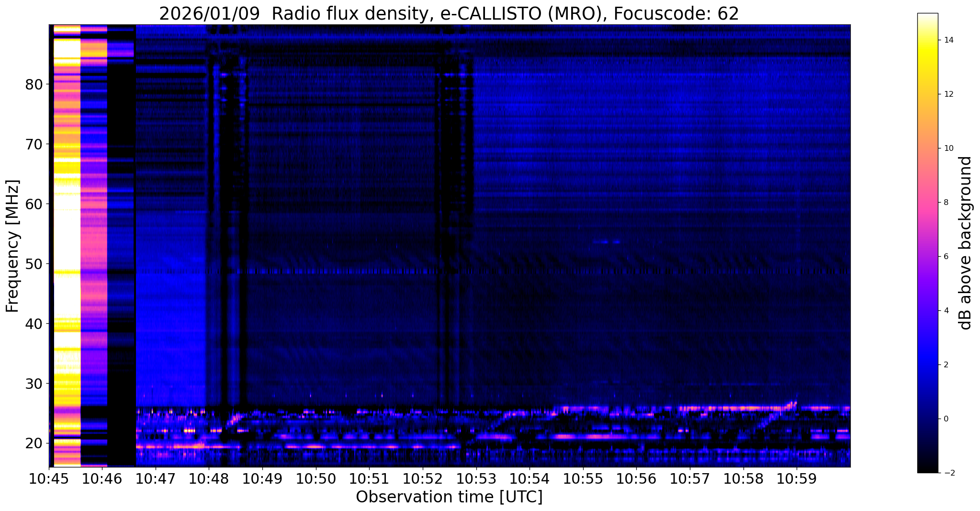Image resolution: width=980 pixels, height=511 pixels.
Task: Click the 60 MHz frequency tick label
Action: click(x=34, y=204)
